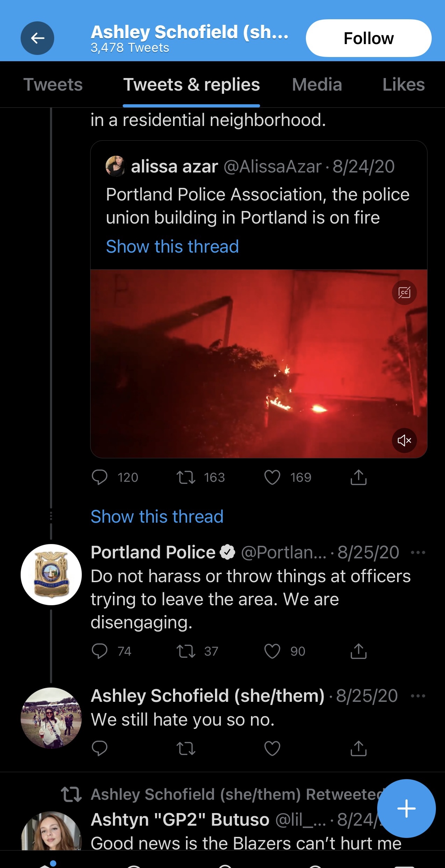Share the quoted fire video tweet

coord(358,477)
